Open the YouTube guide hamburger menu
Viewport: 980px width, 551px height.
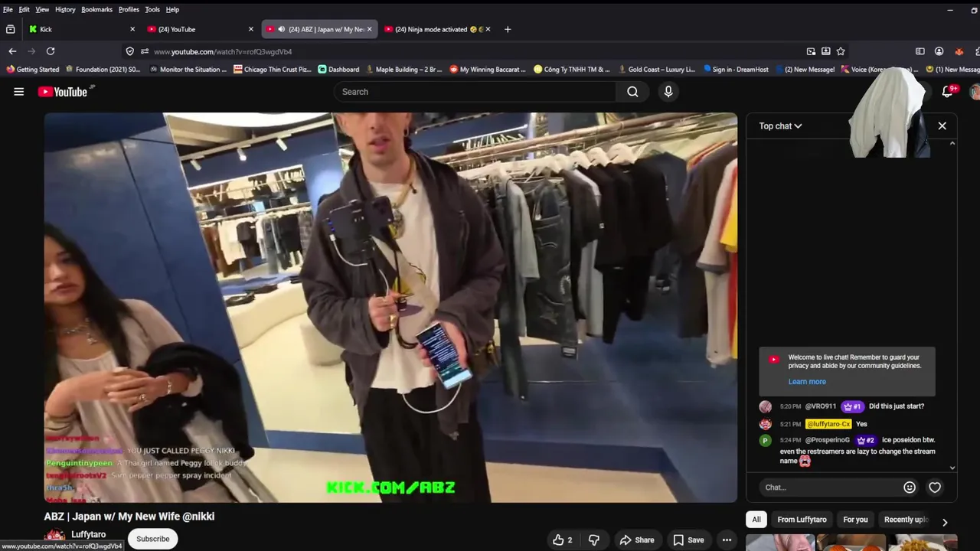pos(18,92)
